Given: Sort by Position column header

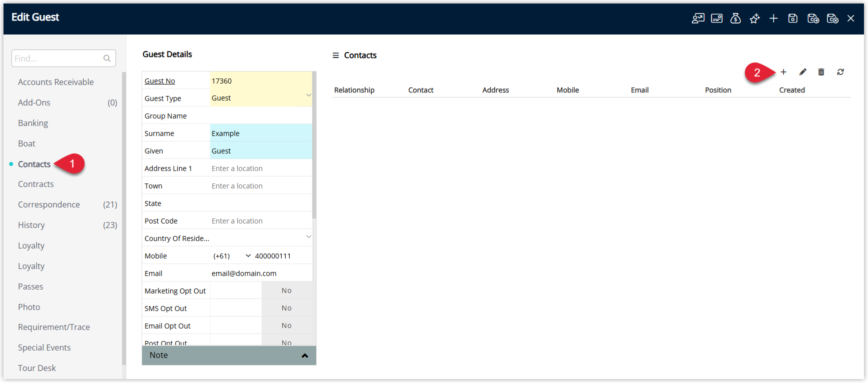Looking at the screenshot, I should pos(718,90).
